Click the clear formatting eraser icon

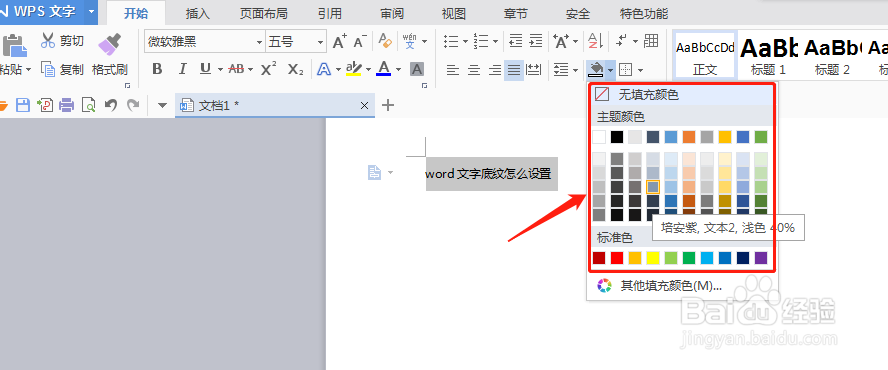click(385, 41)
